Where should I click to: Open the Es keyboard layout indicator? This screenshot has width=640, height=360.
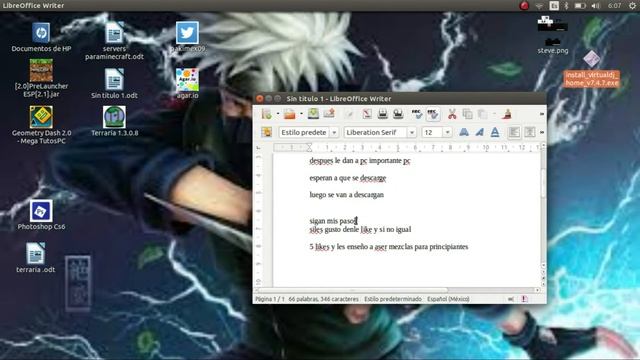pyautogui.click(x=554, y=6)
